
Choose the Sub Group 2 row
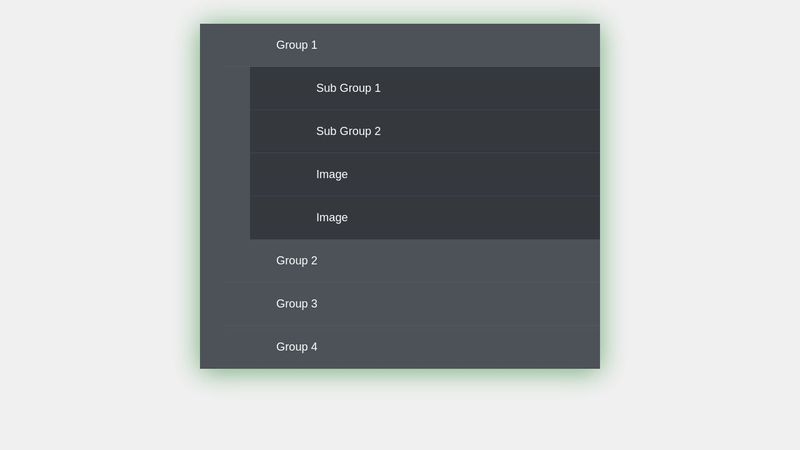425,131
